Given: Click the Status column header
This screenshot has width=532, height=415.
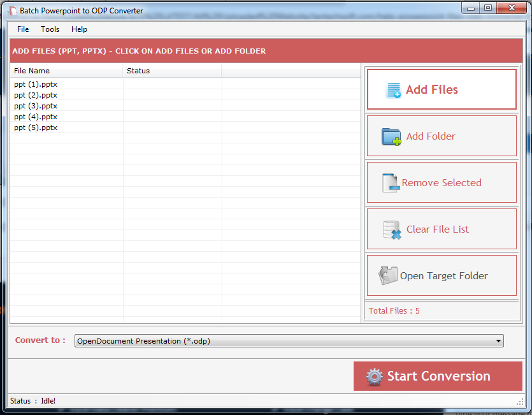Looking at the screenshot, I should (x=173, y=71).
